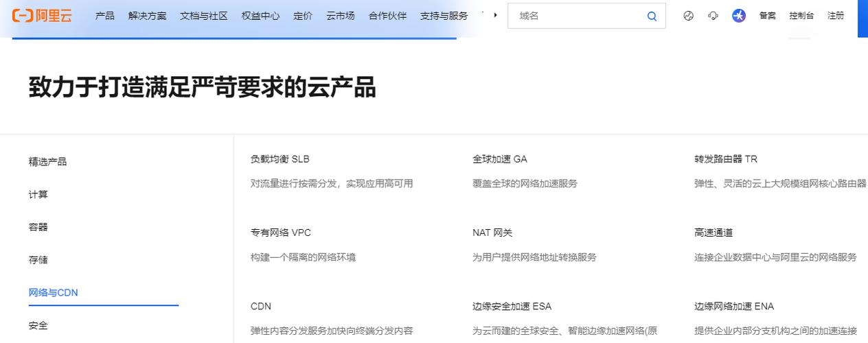Select the 精选产品 category
This screenshot has height=343, width=868.
point(47,162)
